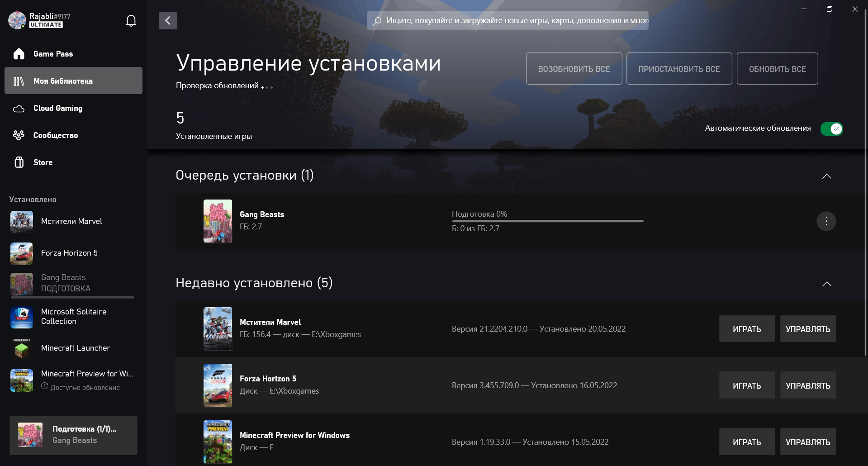The width and height of the screenshot is (868, 466).
Task: Click ИГРАТЬ for Forza Horizon 5
Action: [x=747, y=385]
